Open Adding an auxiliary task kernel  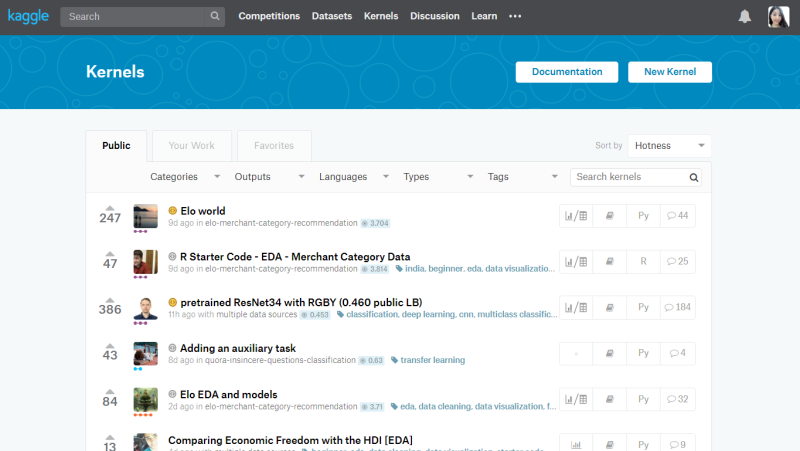point(238,348)
